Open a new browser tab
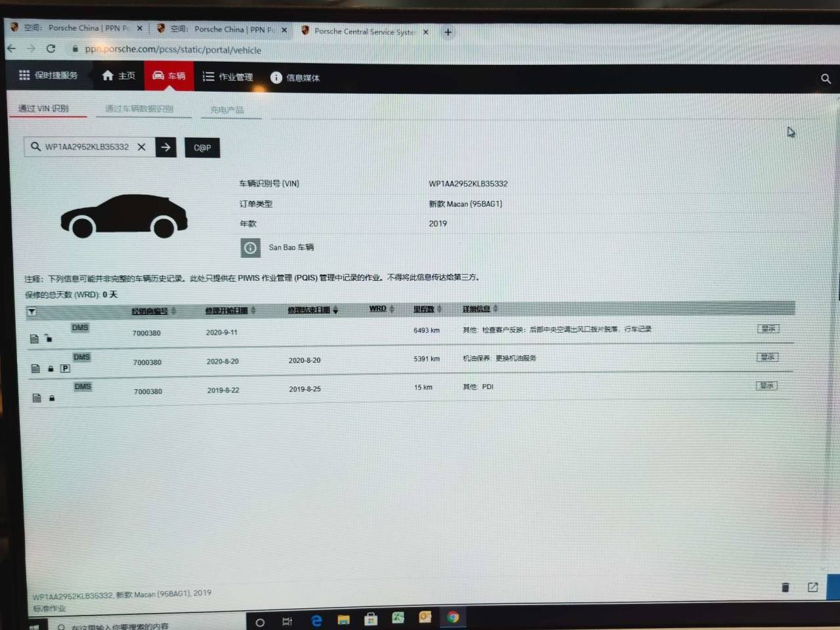This screenshot has height=630, width=840. click(x=448, y=31)
